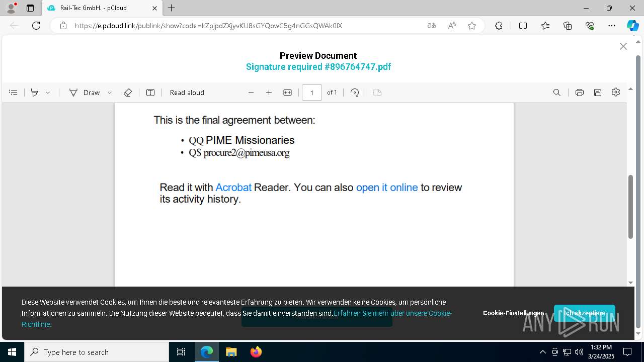Click the Page view icon
Viewport: 644px width, 362px height.
click(x=377, y=93)
